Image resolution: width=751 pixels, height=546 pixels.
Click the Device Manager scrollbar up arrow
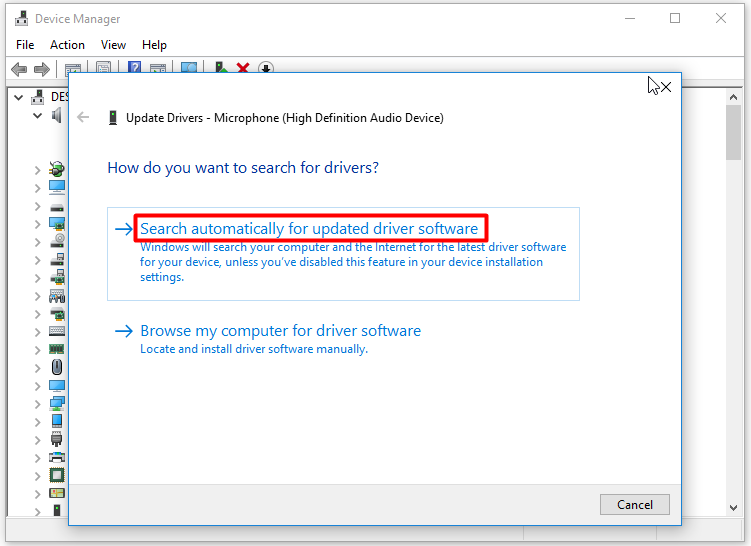(733, 97)
